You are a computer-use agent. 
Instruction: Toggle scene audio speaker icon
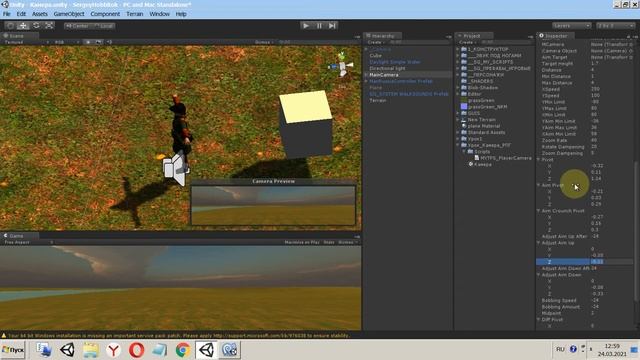[x=109, y=42]
